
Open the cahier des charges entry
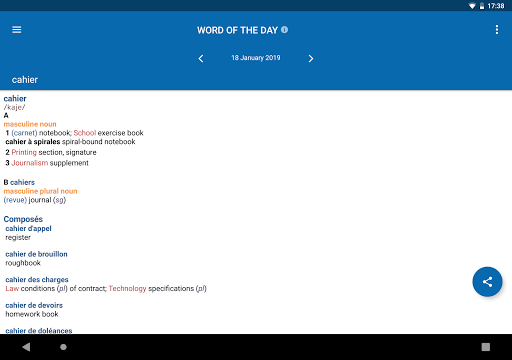coord(37,280)
